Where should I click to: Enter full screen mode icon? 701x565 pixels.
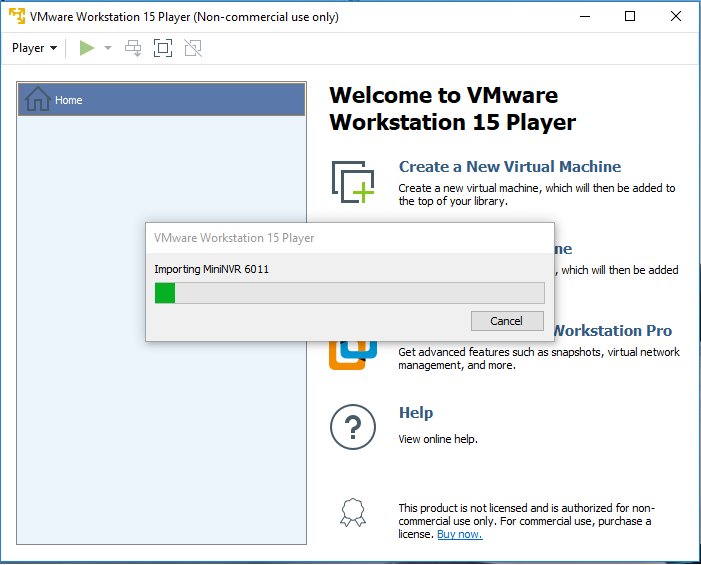click(163, 48)
